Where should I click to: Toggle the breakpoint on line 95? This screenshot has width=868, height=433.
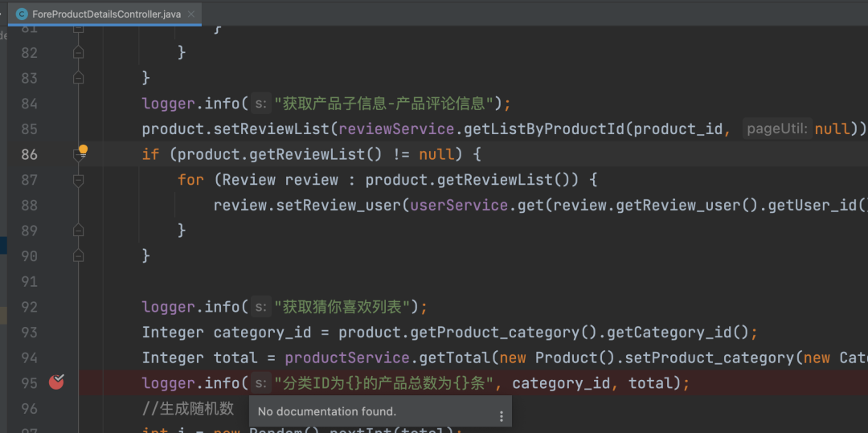56,382
